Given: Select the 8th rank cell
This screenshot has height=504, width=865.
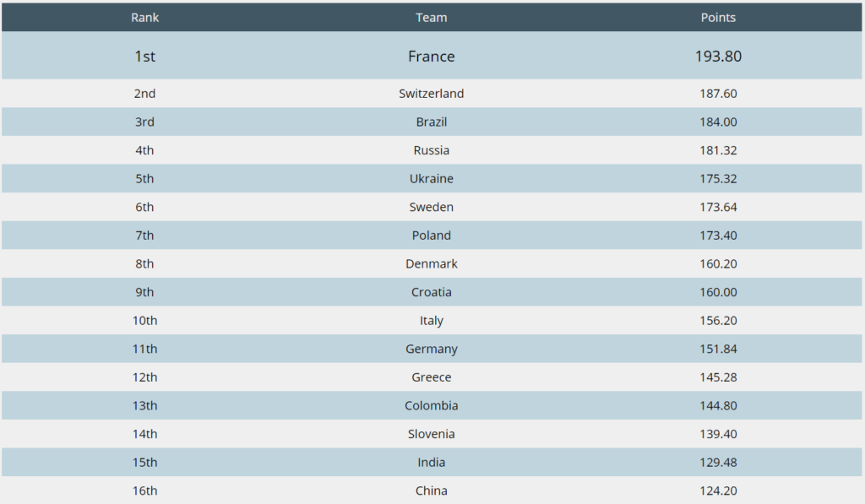Looking at the screenshot, I should click(144, 264).
